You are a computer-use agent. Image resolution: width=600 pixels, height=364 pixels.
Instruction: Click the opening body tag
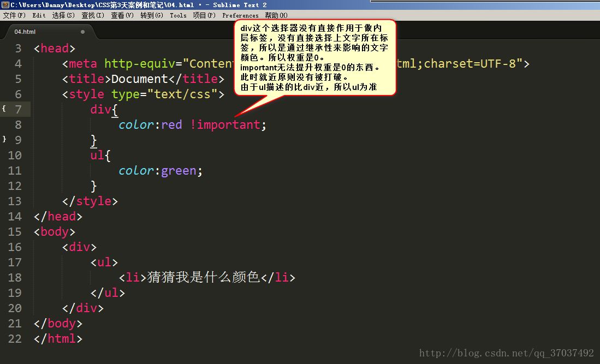tap(55, 232)
